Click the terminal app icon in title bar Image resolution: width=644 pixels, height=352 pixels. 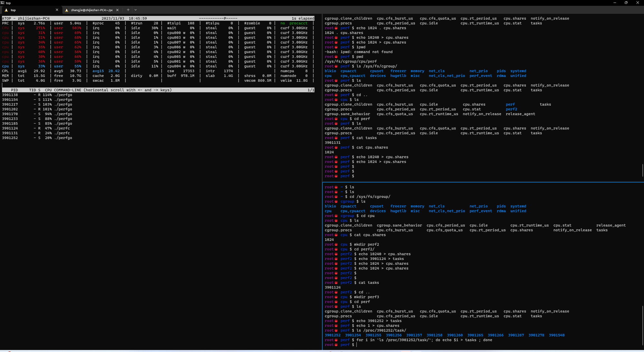[x=3, y=3]
